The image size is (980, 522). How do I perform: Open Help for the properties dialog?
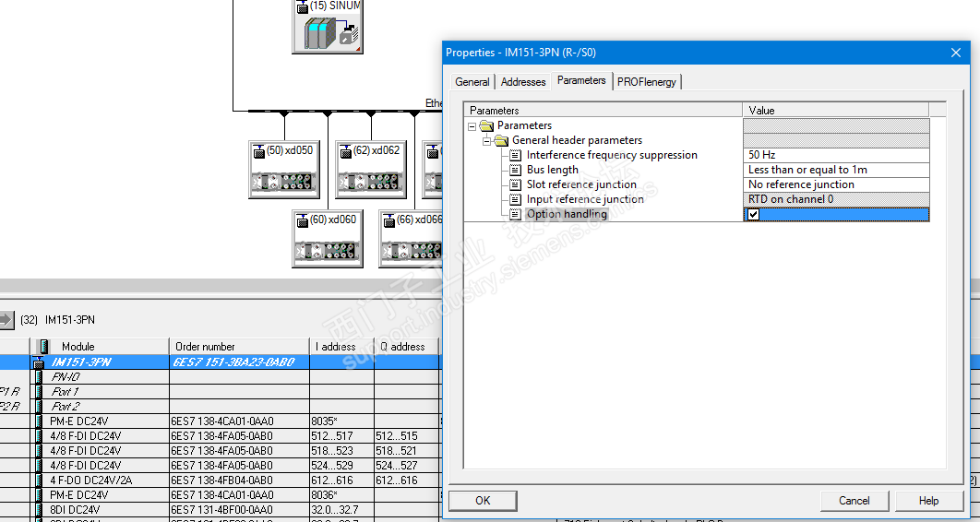coord(928,501)
